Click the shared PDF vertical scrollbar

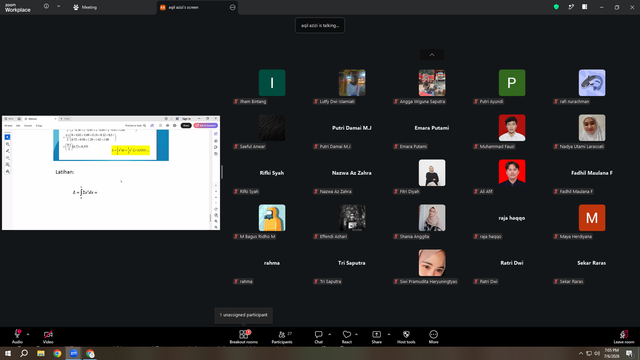point(211,217)
